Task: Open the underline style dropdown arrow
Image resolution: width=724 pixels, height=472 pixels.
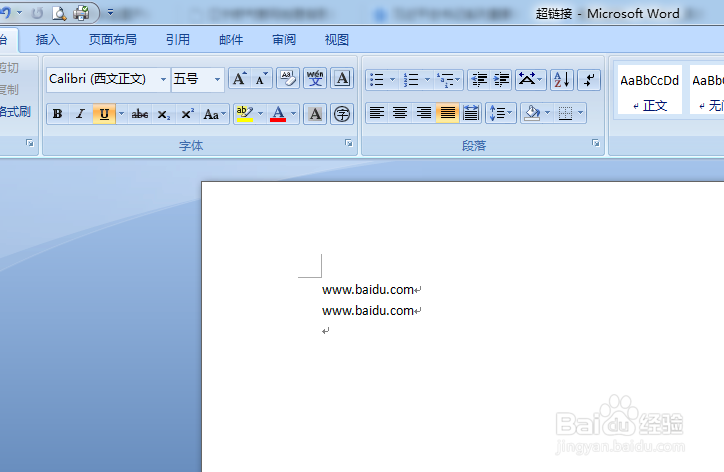Action: [x=121, y=114]
